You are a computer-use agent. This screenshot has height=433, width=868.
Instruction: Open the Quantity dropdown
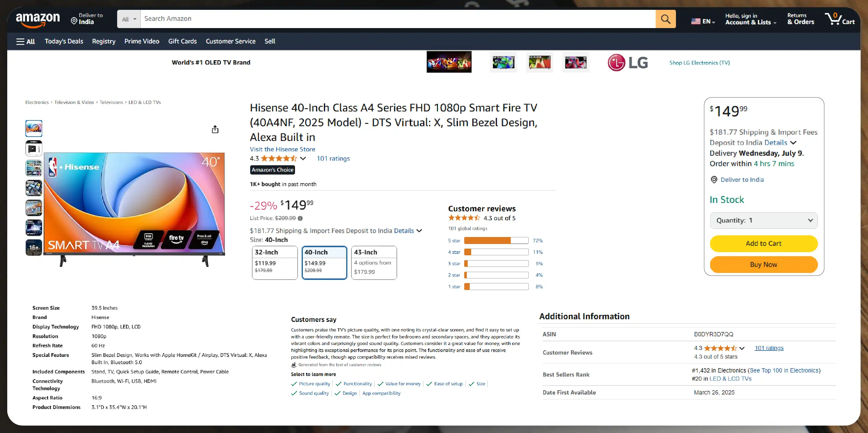pos(764,221)
